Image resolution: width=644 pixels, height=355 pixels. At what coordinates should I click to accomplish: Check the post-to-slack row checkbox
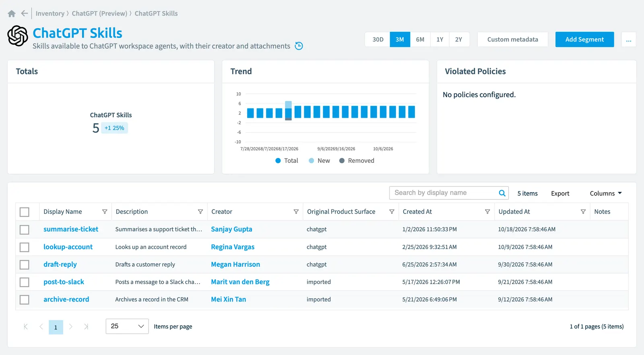(x=25, y=282)
